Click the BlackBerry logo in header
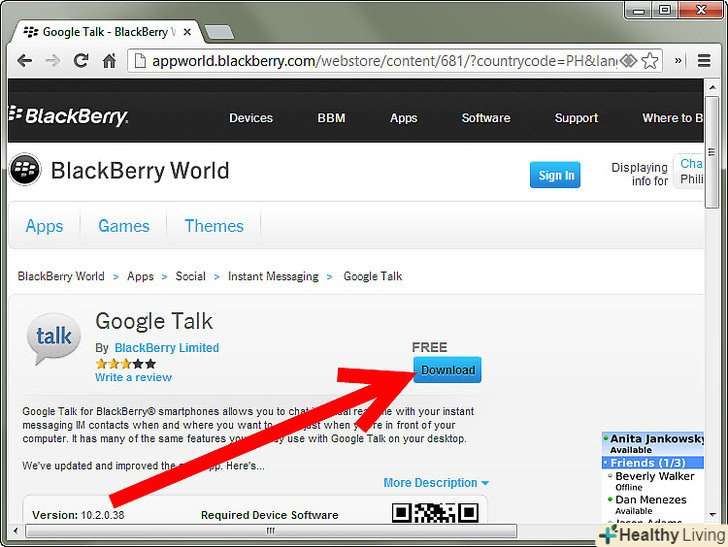Viewport: 728px width, 547px height. tap(68, 116)
